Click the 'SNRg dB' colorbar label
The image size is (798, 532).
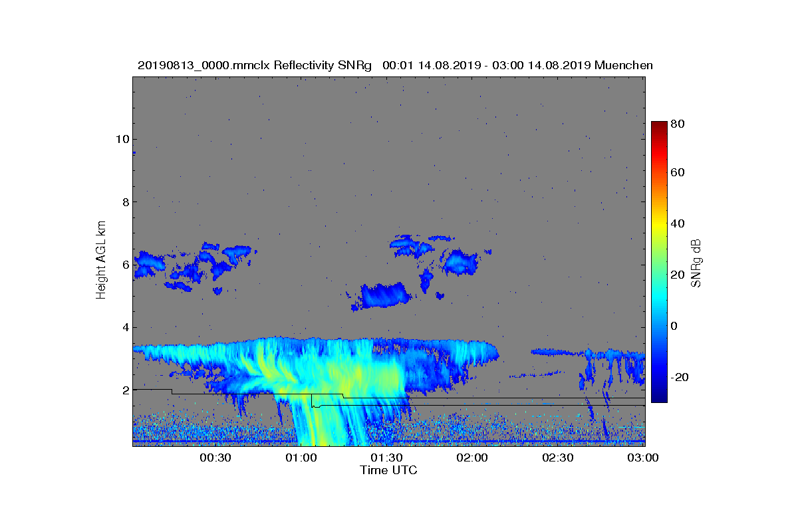697,263
